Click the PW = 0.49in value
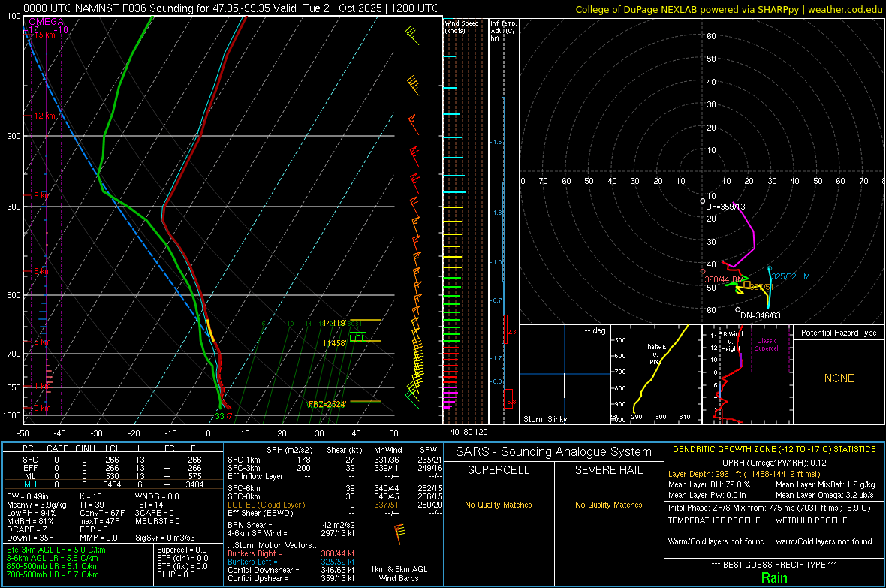The width and height of the screenshot is (886, 588). (28, 496)
